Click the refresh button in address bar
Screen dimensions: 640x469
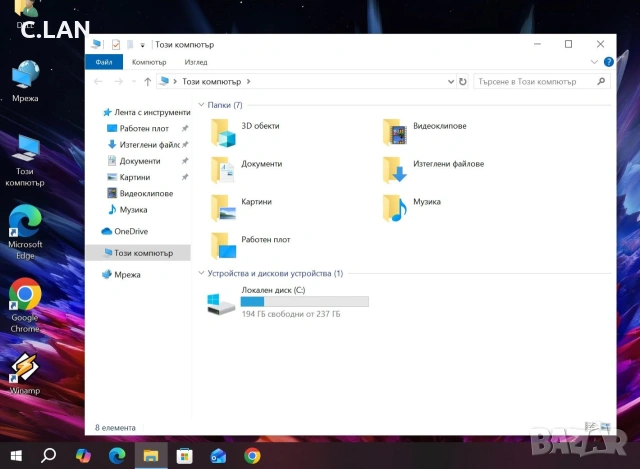point(462,82)
